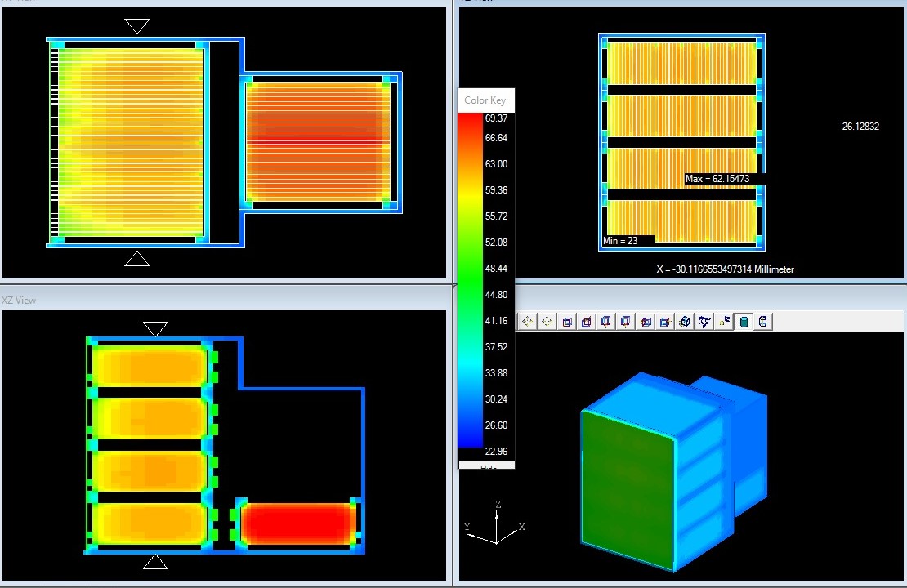Enable the wireframe cylinder display icon
Viewport: 907px width, 588px height.
tap(763, 322)
